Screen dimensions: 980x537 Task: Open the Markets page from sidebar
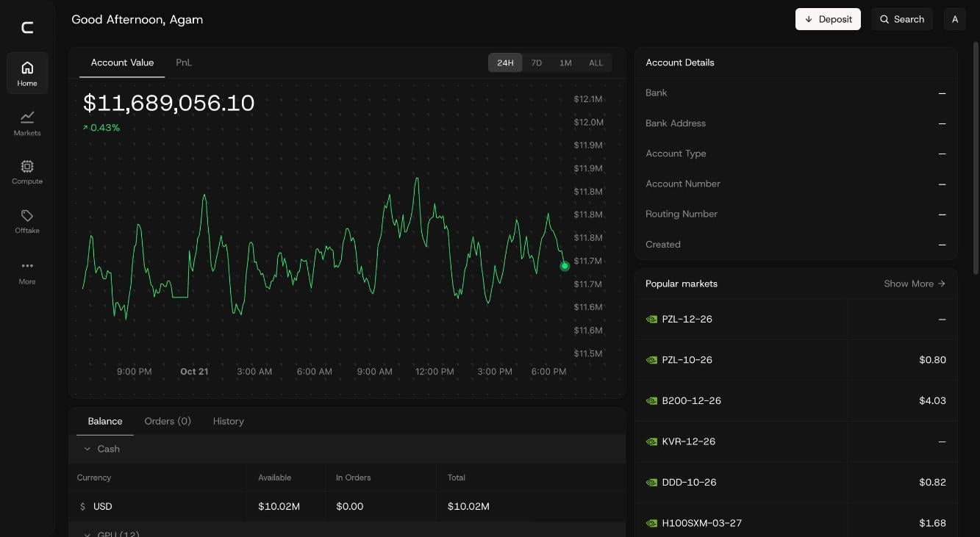[27, 123]
